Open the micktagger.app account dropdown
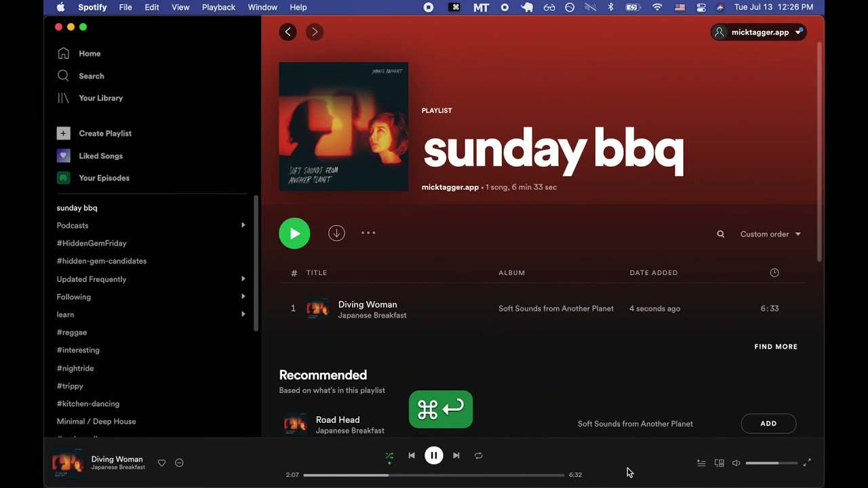868x488 pixels. [x=758, y=32]
